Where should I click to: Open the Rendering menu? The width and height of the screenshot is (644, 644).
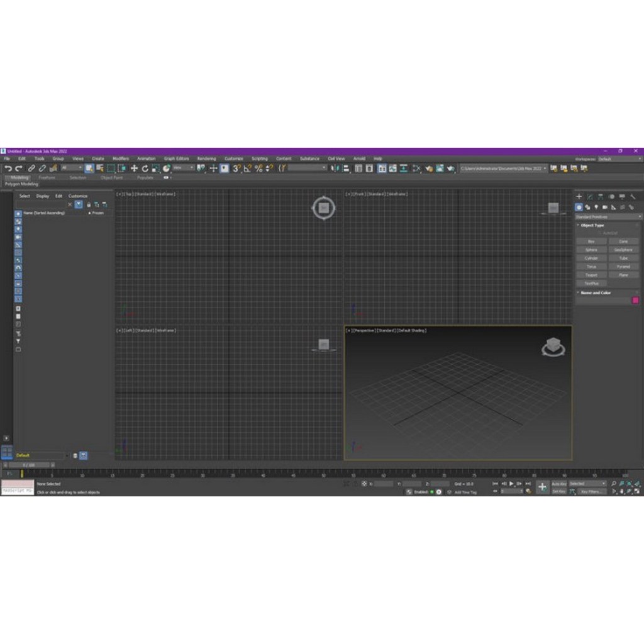pos(206,158)
